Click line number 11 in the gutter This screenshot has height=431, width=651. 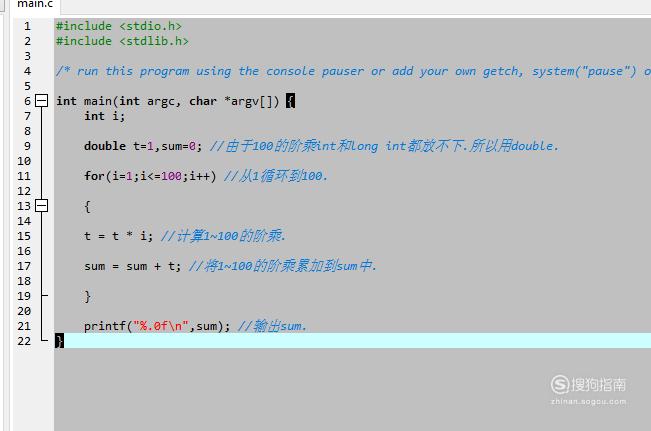[x=24, y=176]
